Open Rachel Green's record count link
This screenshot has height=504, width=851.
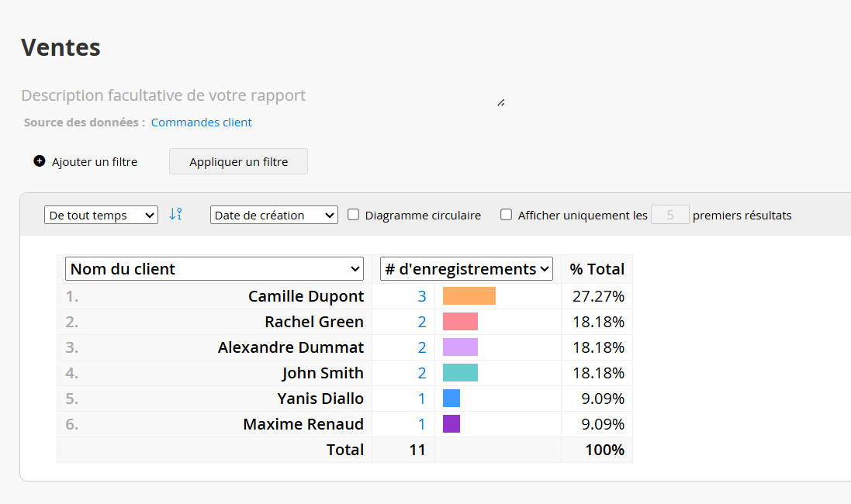pyautogui.click(x=422, y=322)
